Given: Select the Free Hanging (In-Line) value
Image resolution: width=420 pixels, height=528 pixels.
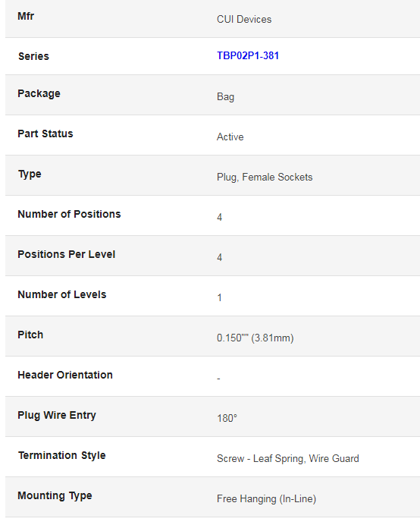Looking at the screenshot, I should [x=266, y=498].
